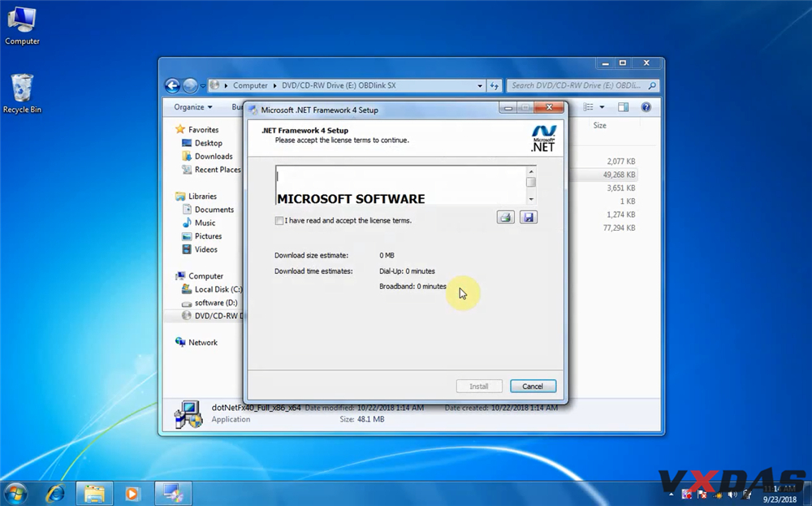Image resolution: width=812 pixels, height=506 pixels.
Task: Select the file row sized 2,077 KB
Action: [604, 162]
